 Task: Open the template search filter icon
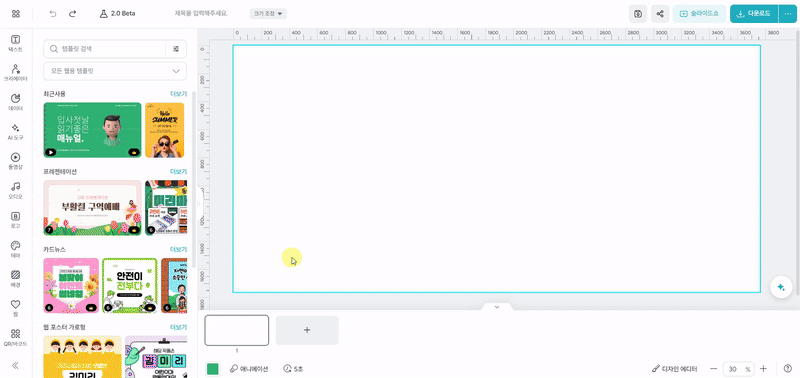tap(177, 49)
